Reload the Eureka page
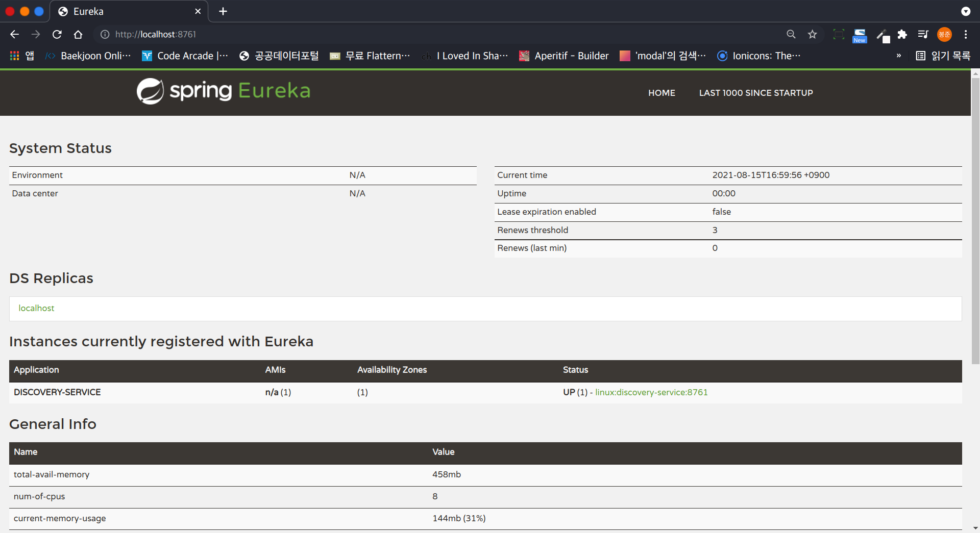 tap(57, 34)
